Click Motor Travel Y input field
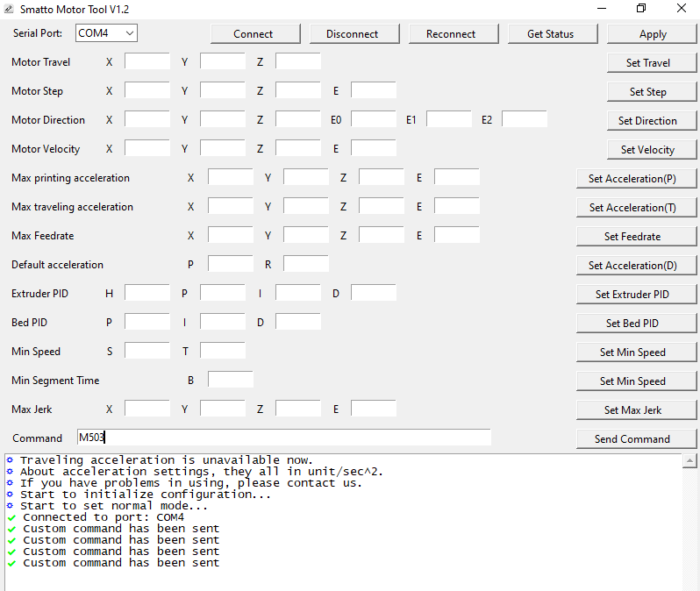 (x=223, y=61)
